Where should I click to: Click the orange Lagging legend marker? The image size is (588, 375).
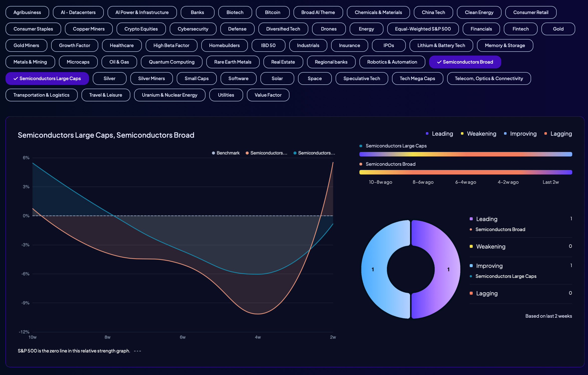point(546,133)
